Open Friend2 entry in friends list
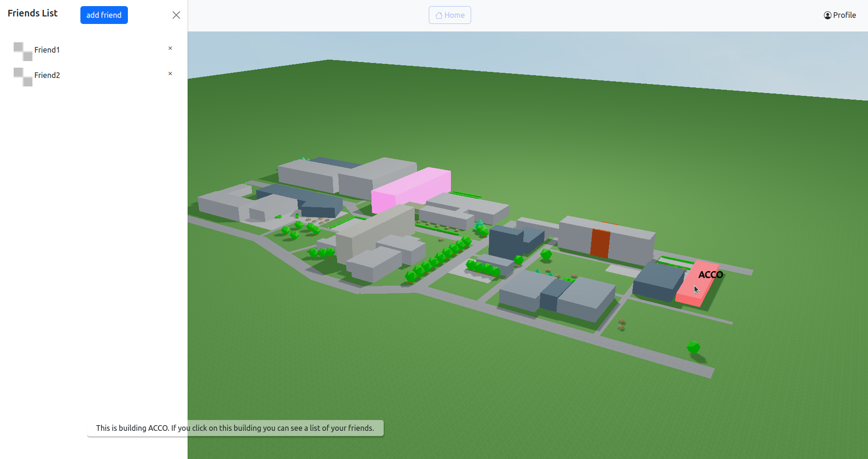 [47, 75]
